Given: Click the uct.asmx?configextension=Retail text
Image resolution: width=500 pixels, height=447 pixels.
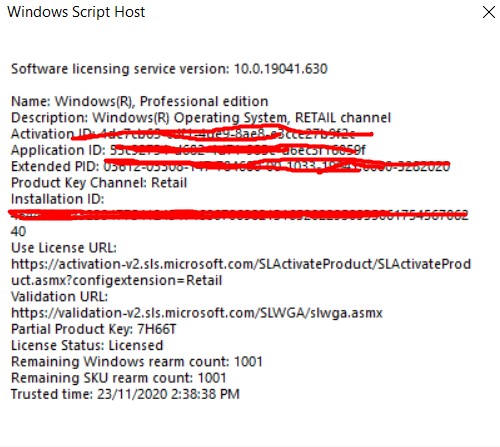Looking at the screenshot, I should (x=117, y=280).
